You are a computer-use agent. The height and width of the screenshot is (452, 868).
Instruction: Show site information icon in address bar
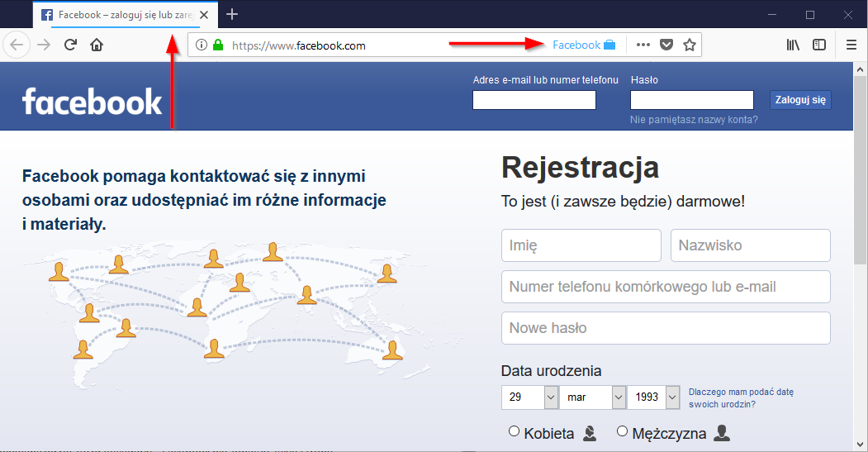(x=202, y=45)
